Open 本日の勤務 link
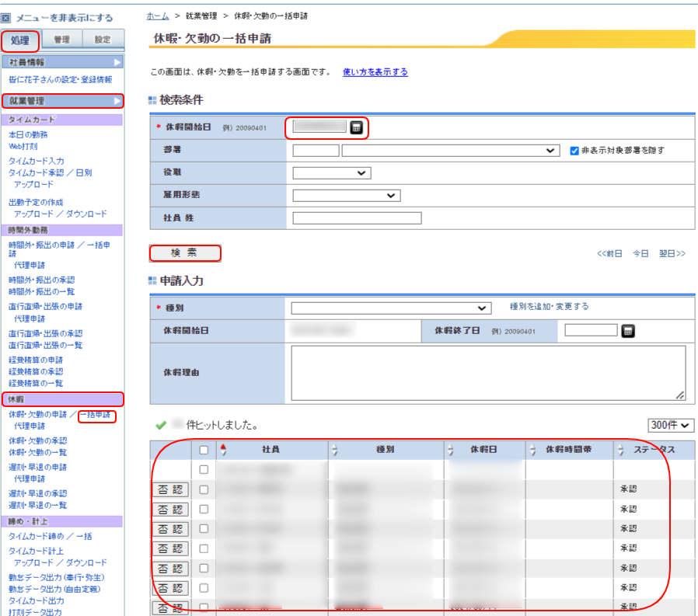The width and height of the screenshot is (698, 616). 28,134
